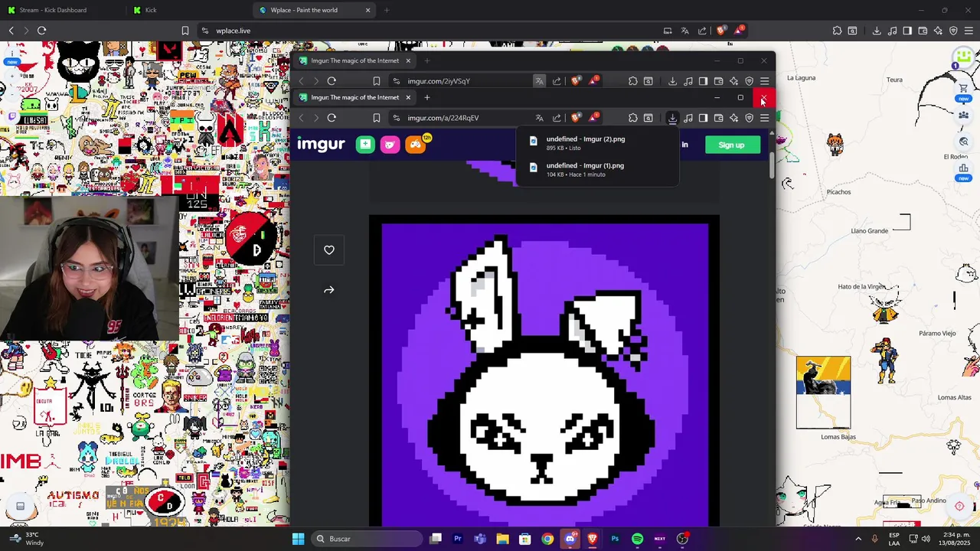Click the imgur logo in front window
This screenshot has width=980, height=551.
[321, 145]
